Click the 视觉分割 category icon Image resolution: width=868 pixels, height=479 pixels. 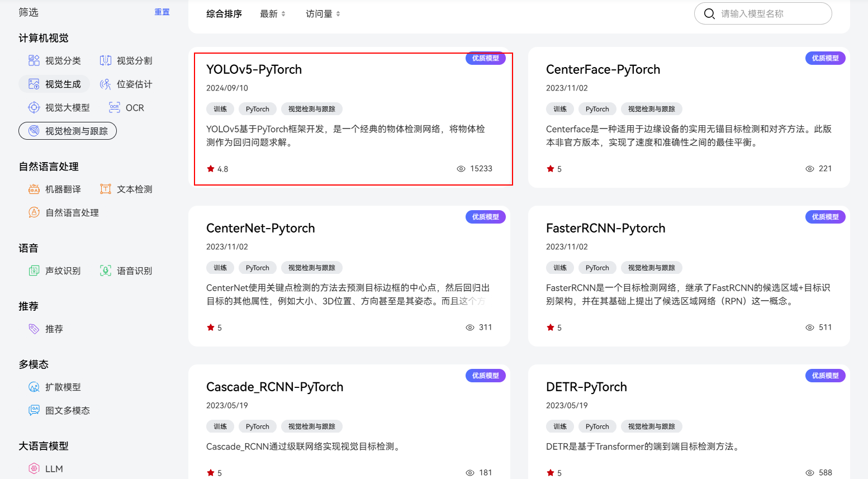106,60
